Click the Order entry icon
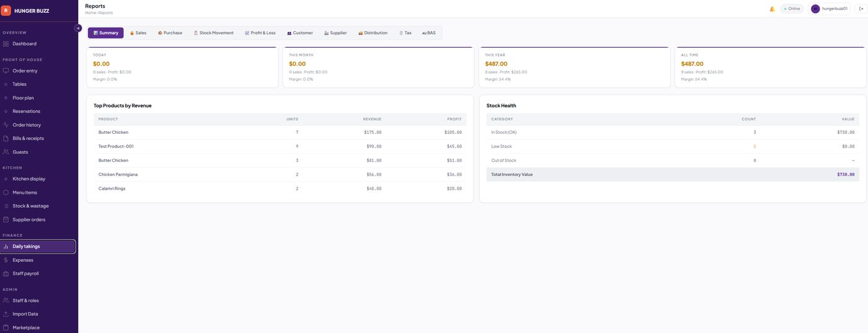This screenshot has width=868, height=333. pyautogui.click(x=6, y=71)
